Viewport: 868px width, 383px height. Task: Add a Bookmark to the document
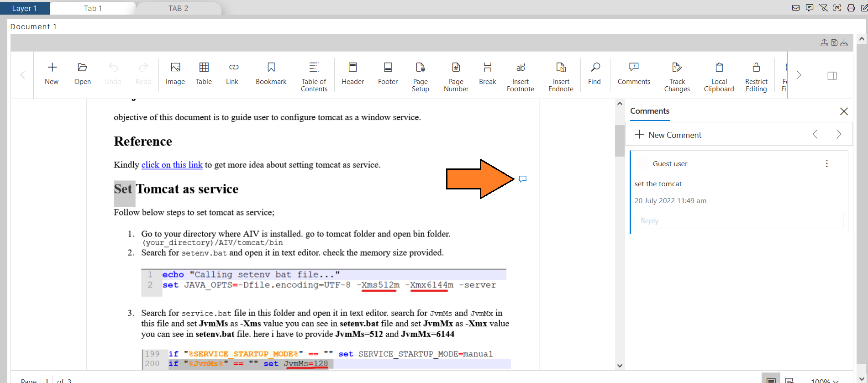[x=271, y=74]
